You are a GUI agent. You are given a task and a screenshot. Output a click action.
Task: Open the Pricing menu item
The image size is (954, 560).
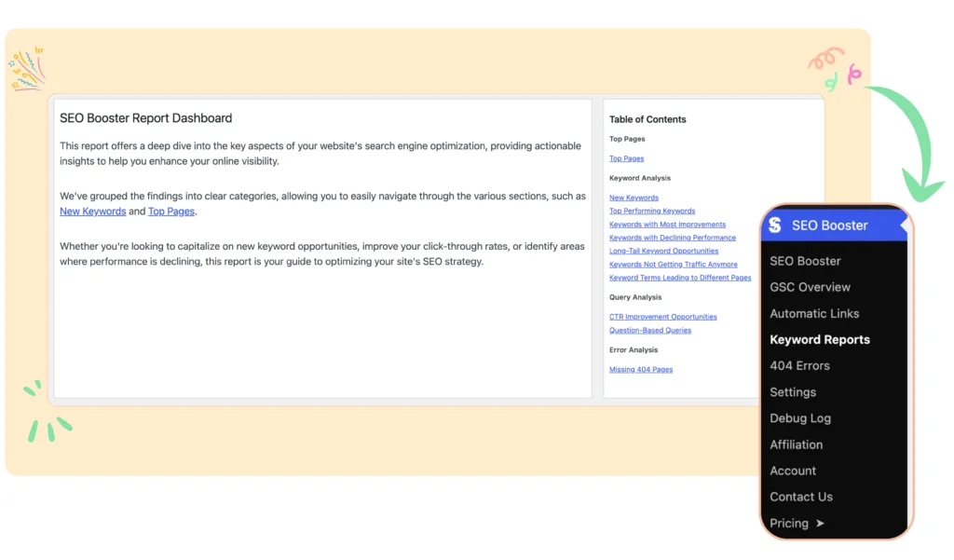pos(789,524)
